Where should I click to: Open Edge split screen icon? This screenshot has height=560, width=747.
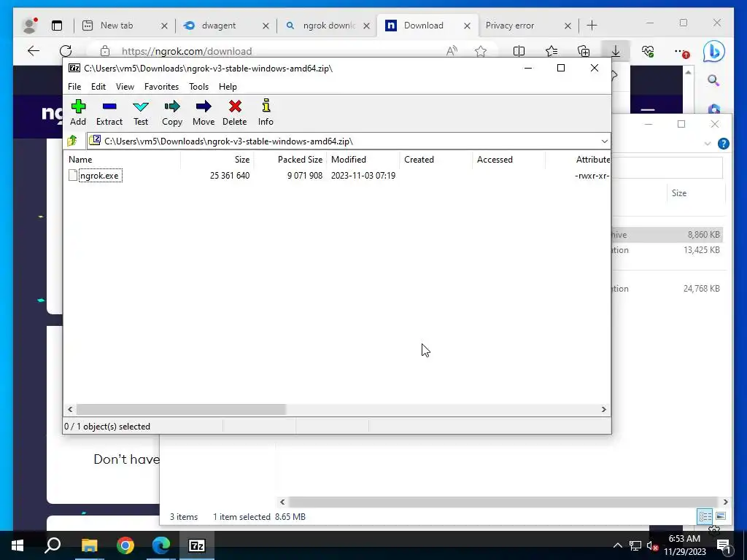(519, 51)
